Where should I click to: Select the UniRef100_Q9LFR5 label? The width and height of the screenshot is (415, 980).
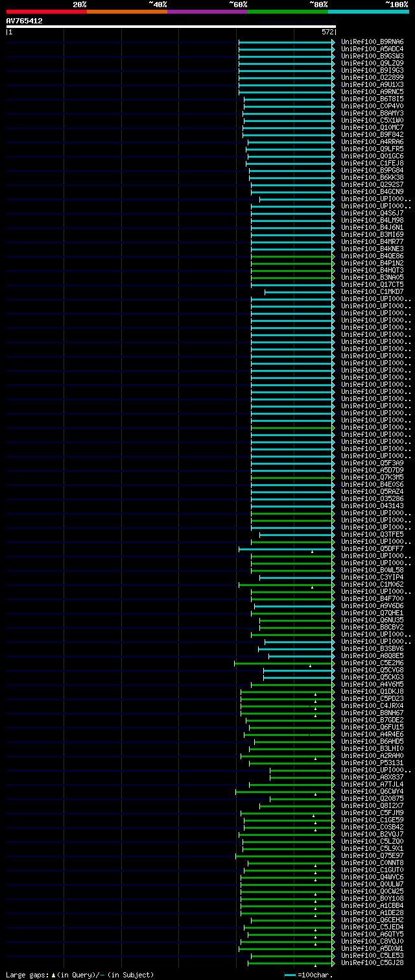(x=372, y=149)
